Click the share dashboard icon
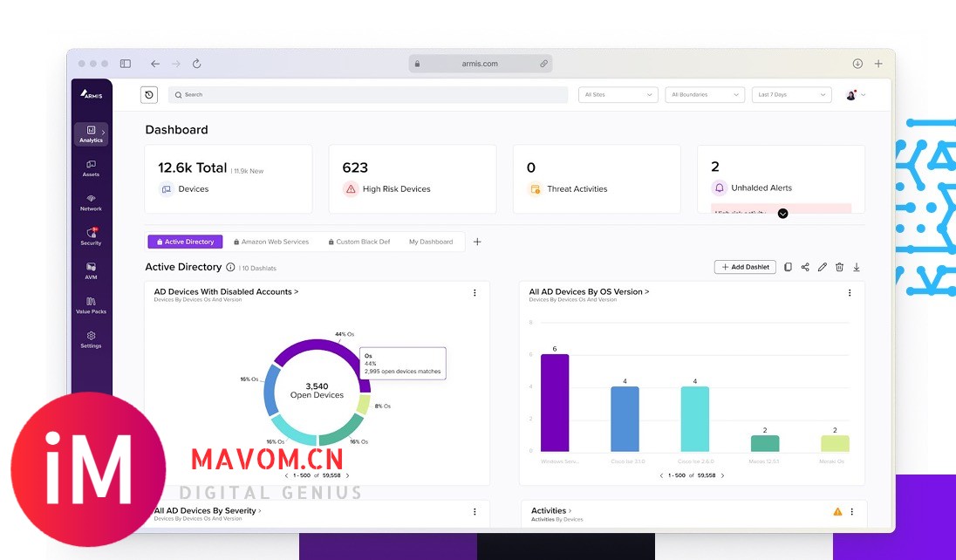956x560 pixels. coord(805,267)
